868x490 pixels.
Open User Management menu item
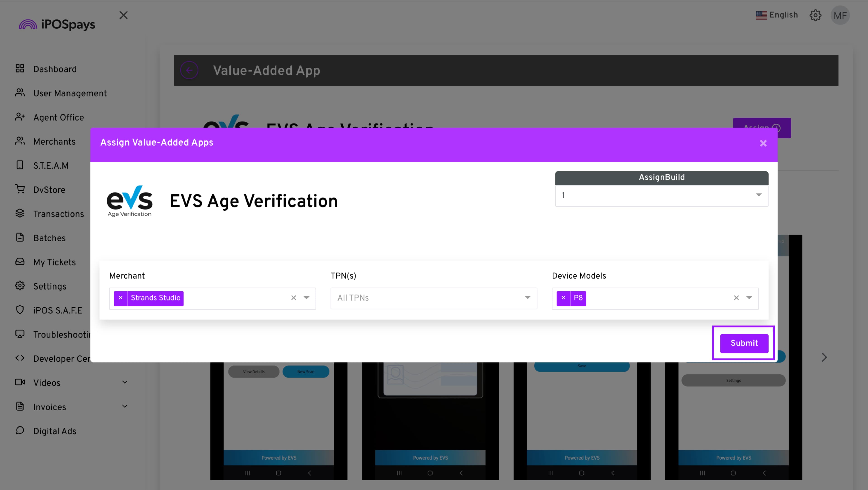coord(70,93)
